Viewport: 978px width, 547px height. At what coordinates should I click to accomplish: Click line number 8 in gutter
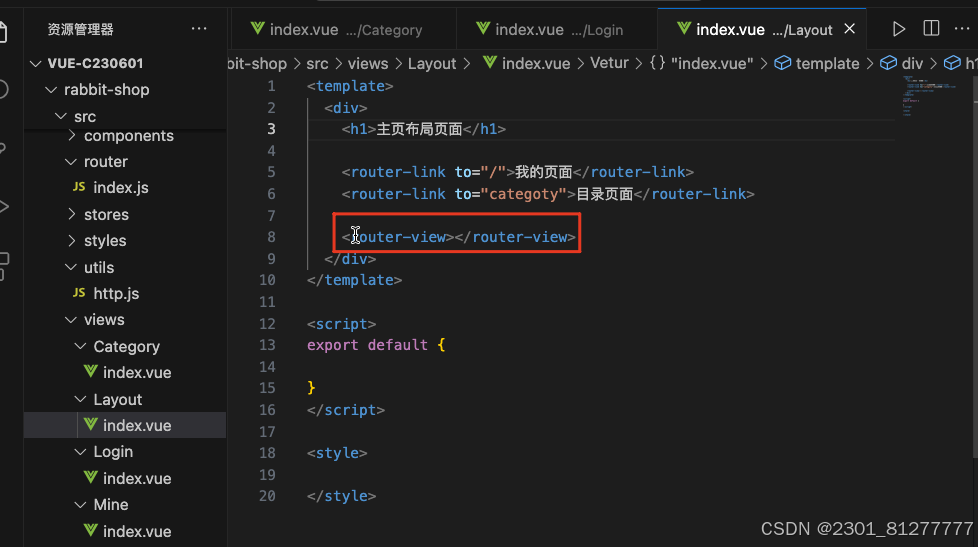point(271,237)
